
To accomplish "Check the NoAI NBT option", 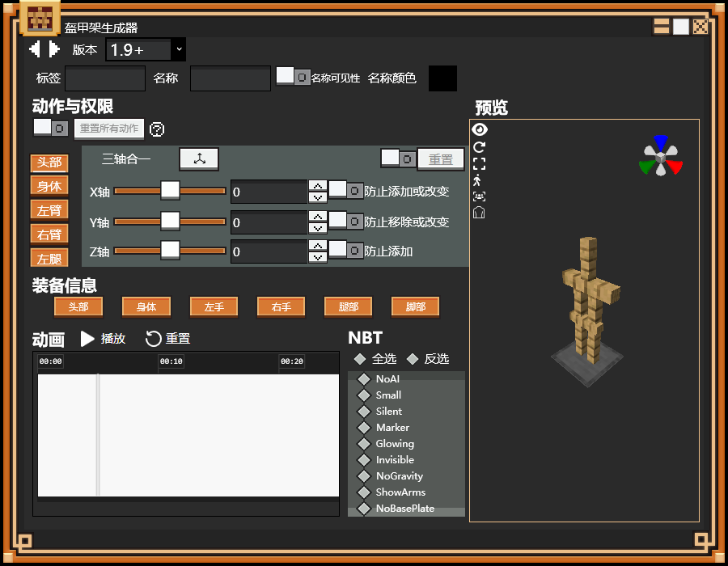I will click(364, 379).
